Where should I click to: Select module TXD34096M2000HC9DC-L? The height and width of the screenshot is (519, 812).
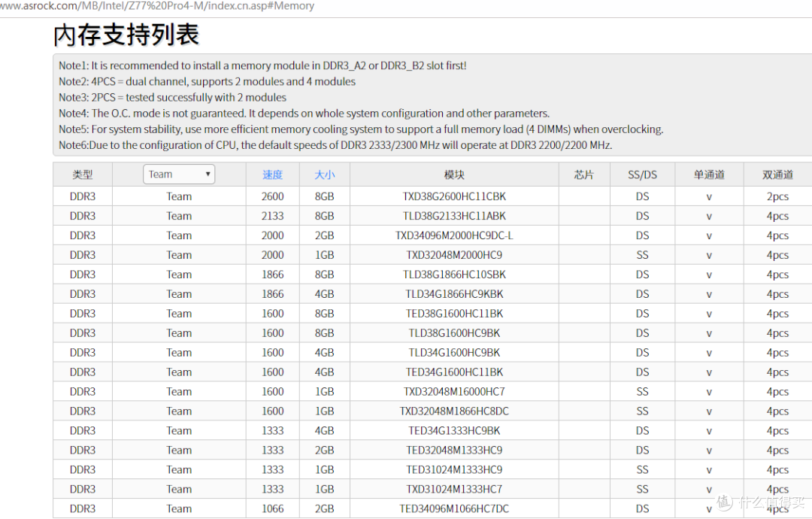tap(454, 235)
